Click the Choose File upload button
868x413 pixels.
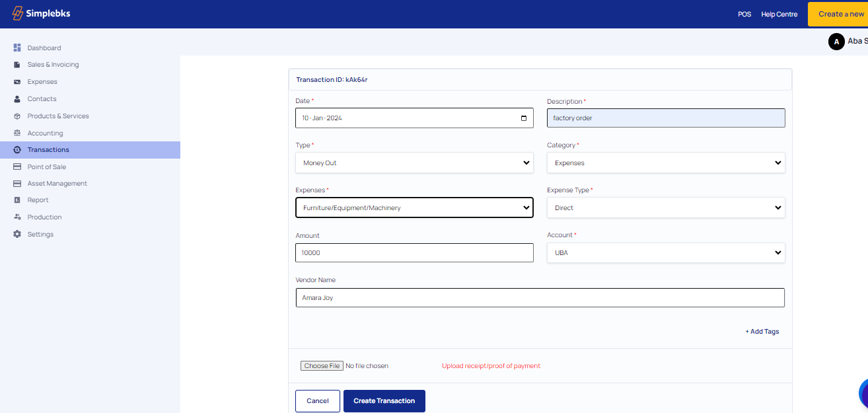pos(322,366)
